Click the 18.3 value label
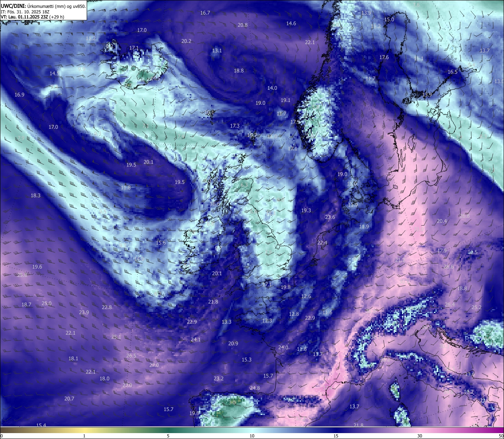Screen dimensions: 504x439 [35, 195]
